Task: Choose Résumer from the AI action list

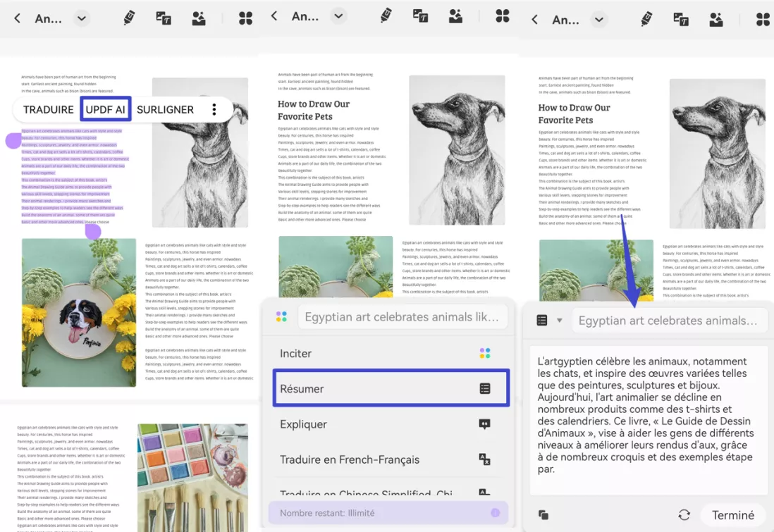Action: coord(391,389)
